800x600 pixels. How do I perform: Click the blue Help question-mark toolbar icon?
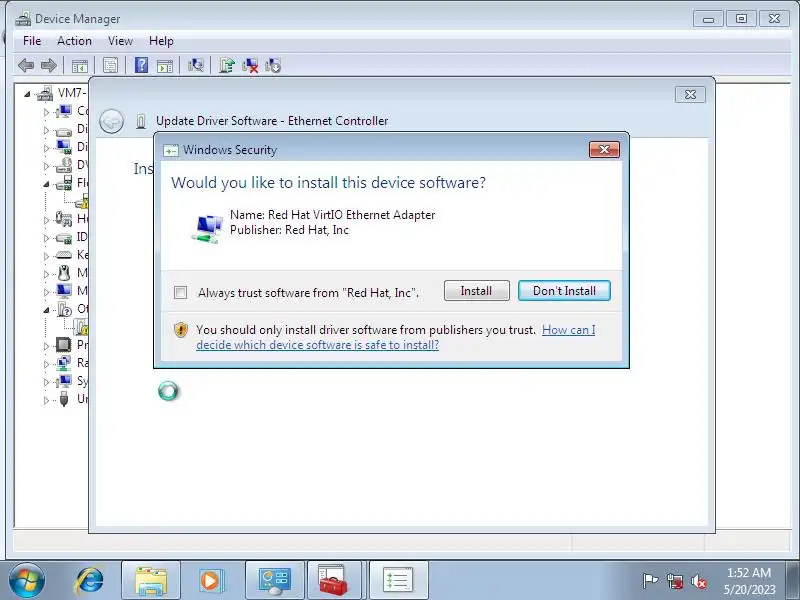141,65
